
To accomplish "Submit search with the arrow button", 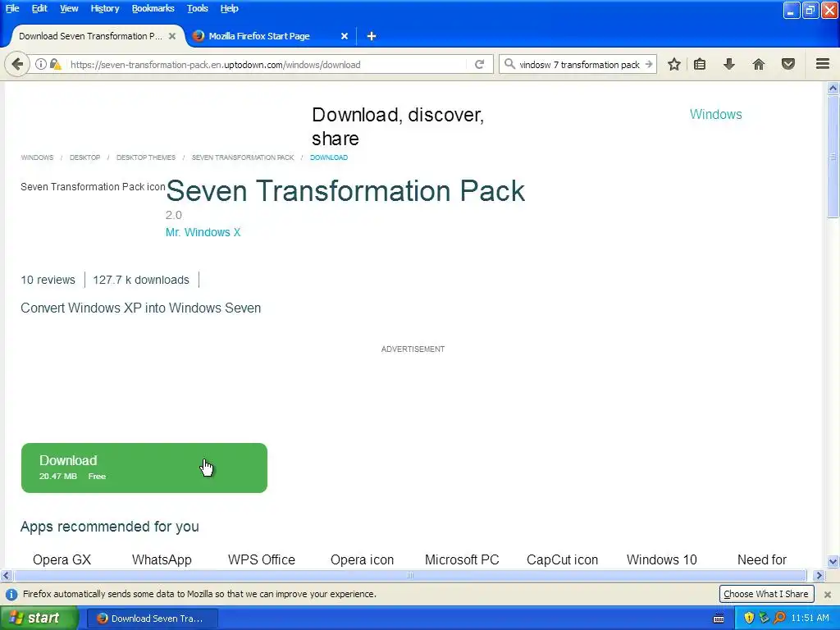I will tap(649, 64).
